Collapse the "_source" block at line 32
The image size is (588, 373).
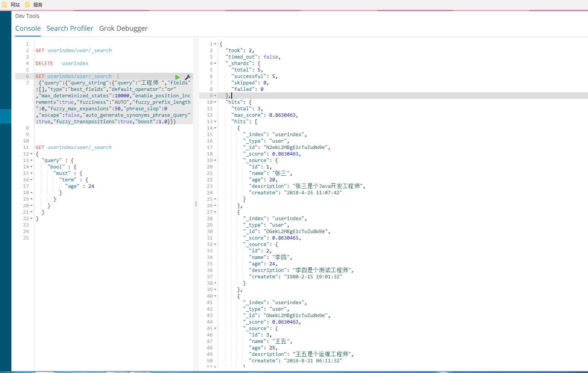215,244
